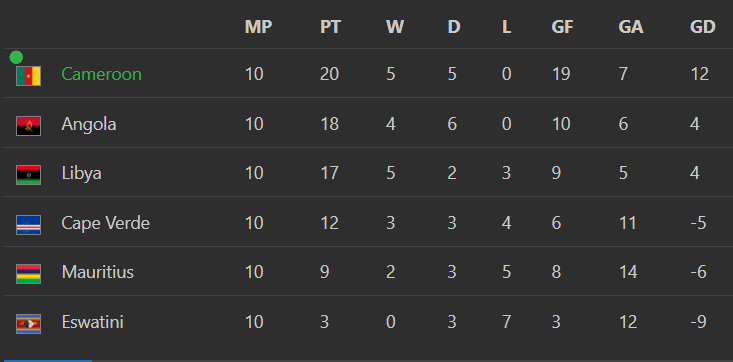Click the GA goals-against column header
The width and height of the screenshot is (733, 362).
tap(631, 27)
